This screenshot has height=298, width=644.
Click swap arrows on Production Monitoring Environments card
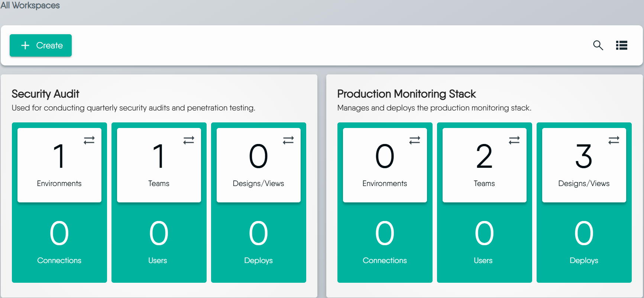[x=415, y=140]
